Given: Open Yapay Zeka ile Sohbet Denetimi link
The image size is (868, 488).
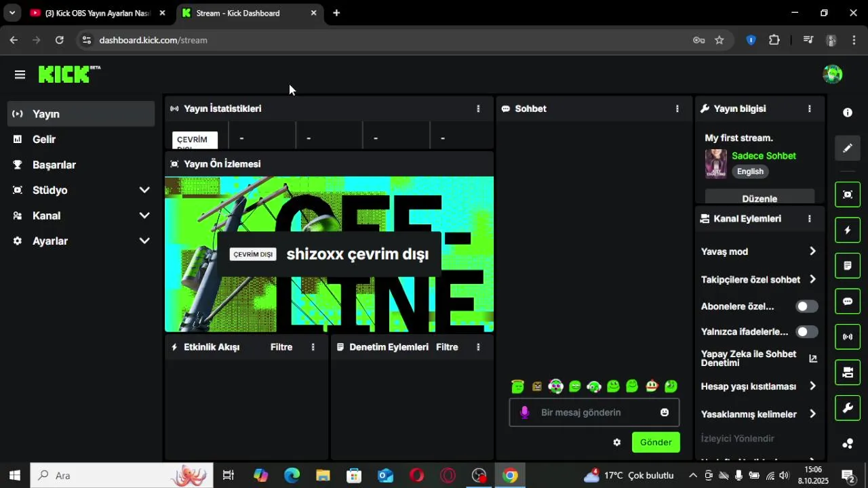Looking at the screenshot, I should tap(759, 359).
